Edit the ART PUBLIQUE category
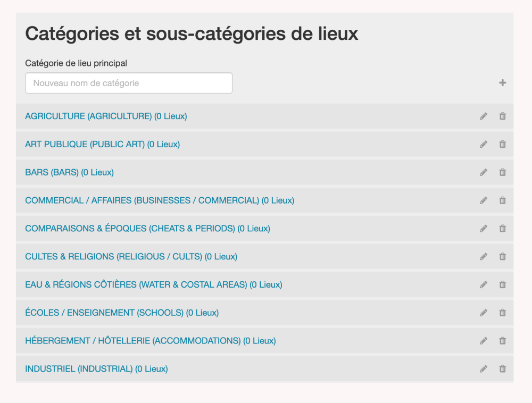Image resolution: width=532 pixels, height=403 pixels. pos(483,144)
